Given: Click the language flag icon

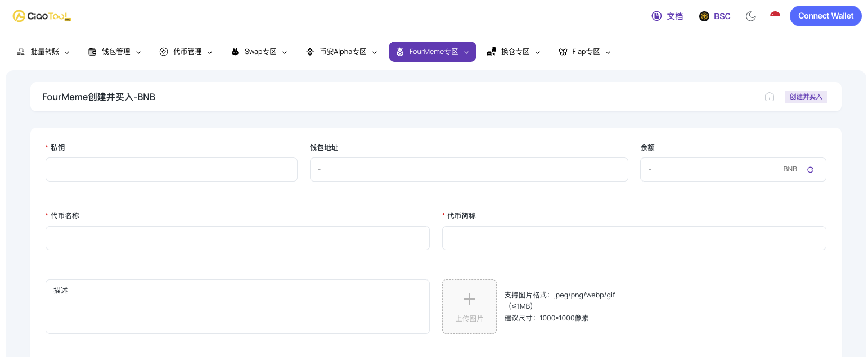Looking at the screenshot, I should 775,16.
